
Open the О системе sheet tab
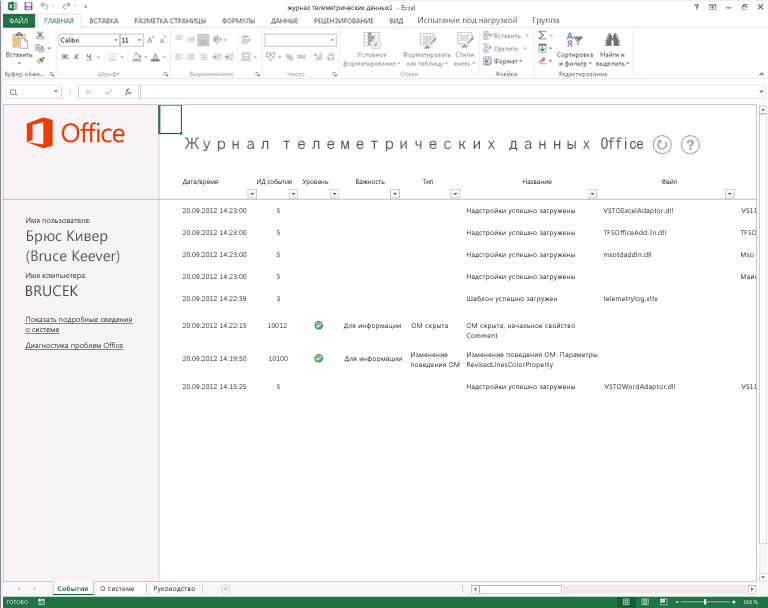click(x=118, y=588)
